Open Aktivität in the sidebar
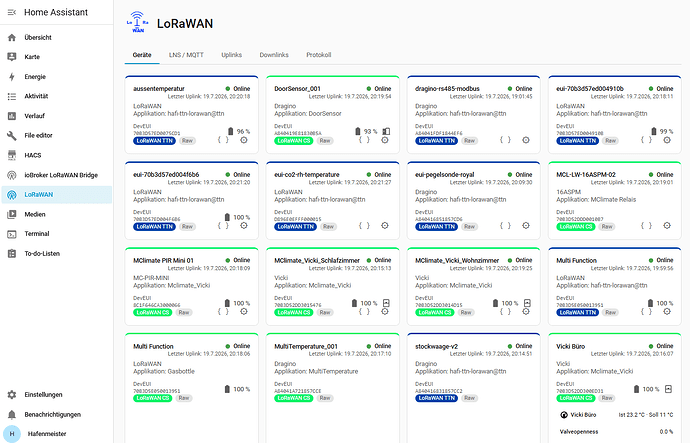 click(56, 96)
